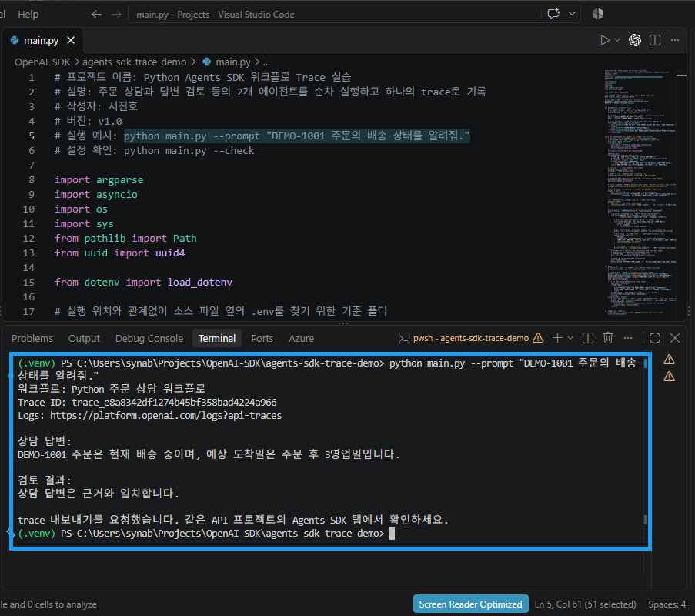Click the layout customization icon in title bar
The height and width of the screenshot is (616, 695).
598,14
